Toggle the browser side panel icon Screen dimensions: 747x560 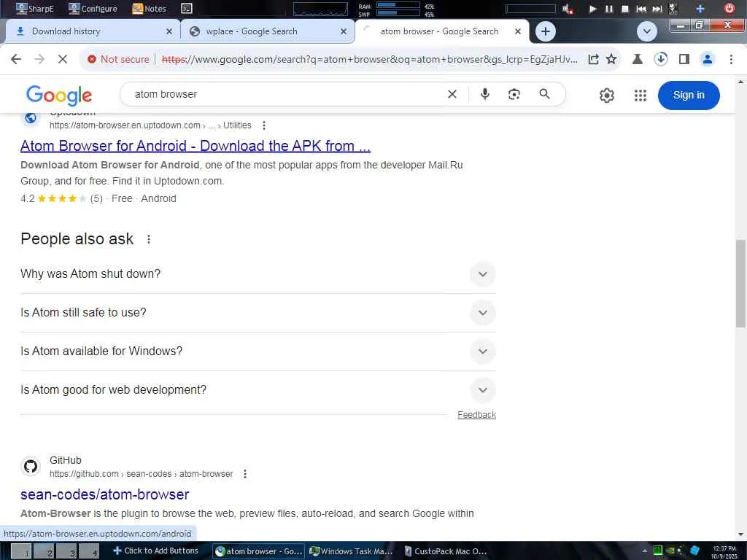pyautogui.click(x=684, y=59)
